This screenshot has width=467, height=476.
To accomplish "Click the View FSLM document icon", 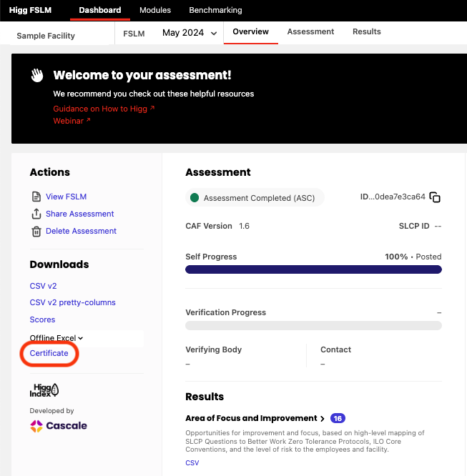I will pos(36,197).
